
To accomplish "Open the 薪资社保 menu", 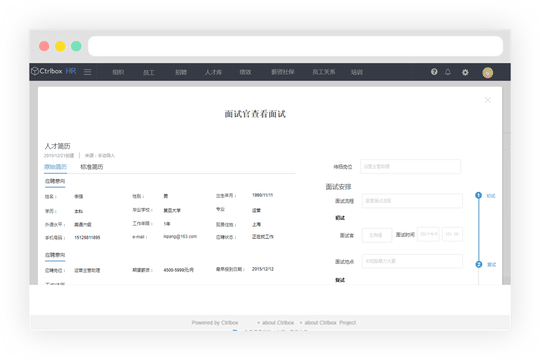I will coord(282,72).
